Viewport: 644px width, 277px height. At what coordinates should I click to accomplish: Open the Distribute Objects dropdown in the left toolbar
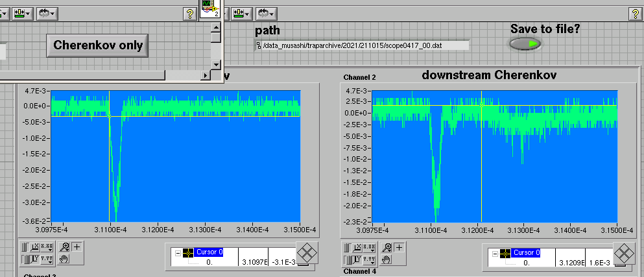tap(23, 13)
